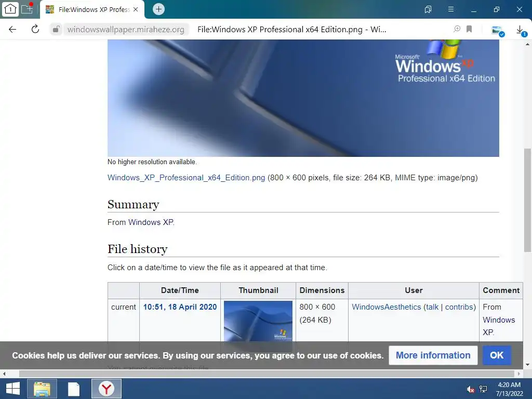Click the page title text in address bar

pos(292,30)
